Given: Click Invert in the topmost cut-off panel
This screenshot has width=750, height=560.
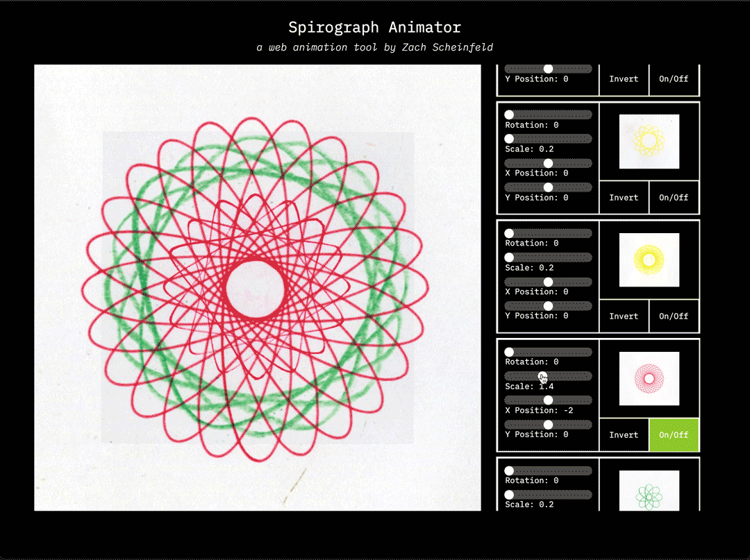Looking at the screenshot, I should click(624, 79).
